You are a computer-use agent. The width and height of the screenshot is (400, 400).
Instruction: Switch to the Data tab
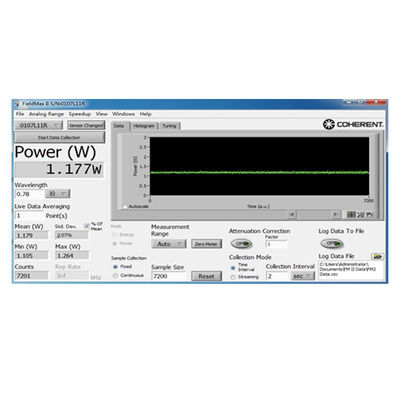pyautogui.click(x=119, y=126)
